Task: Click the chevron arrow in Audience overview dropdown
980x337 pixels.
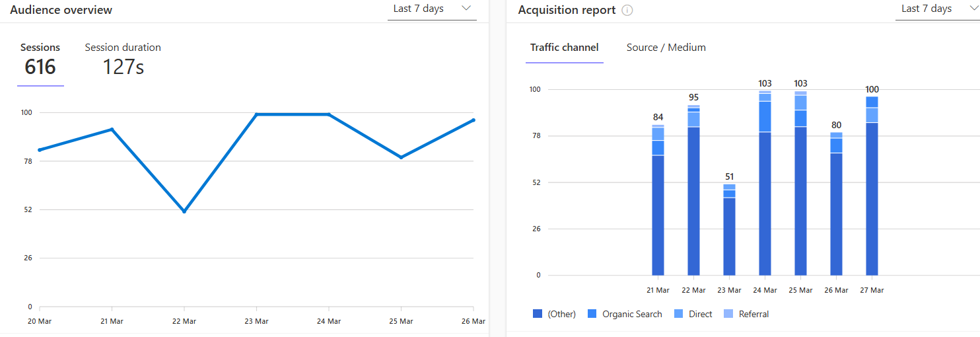Action: click(466, 9)
